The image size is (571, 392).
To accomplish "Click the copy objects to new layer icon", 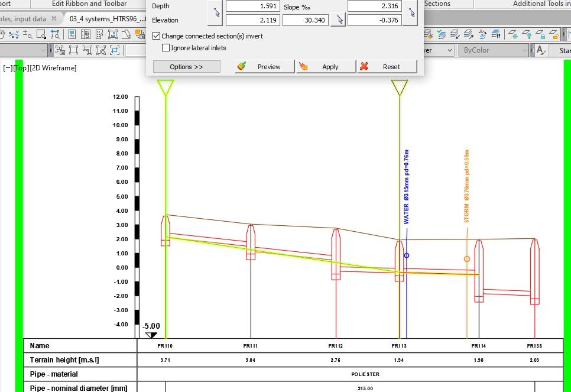I will (x=482, y=35).
